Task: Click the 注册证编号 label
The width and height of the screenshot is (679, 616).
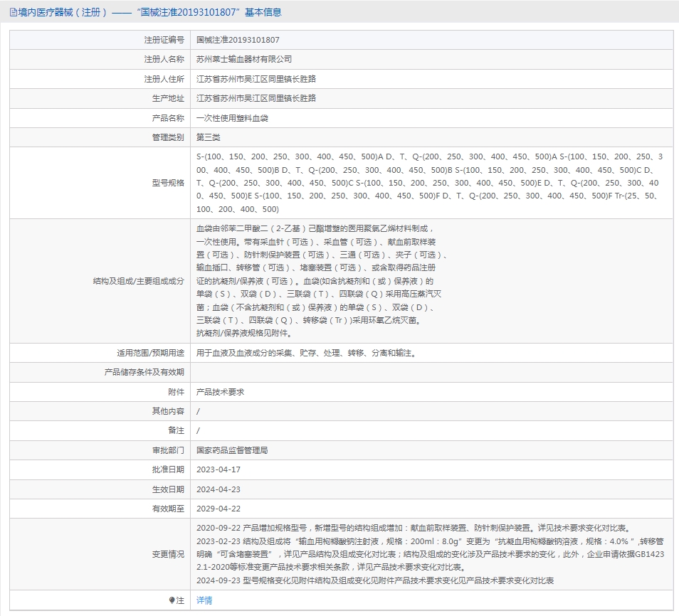Action: click(x=164, y=40)
